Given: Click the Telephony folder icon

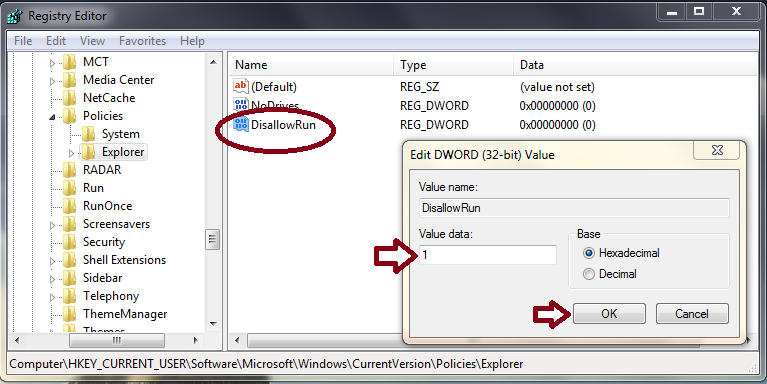Looking at the screenshot, I should coord(70,296).
